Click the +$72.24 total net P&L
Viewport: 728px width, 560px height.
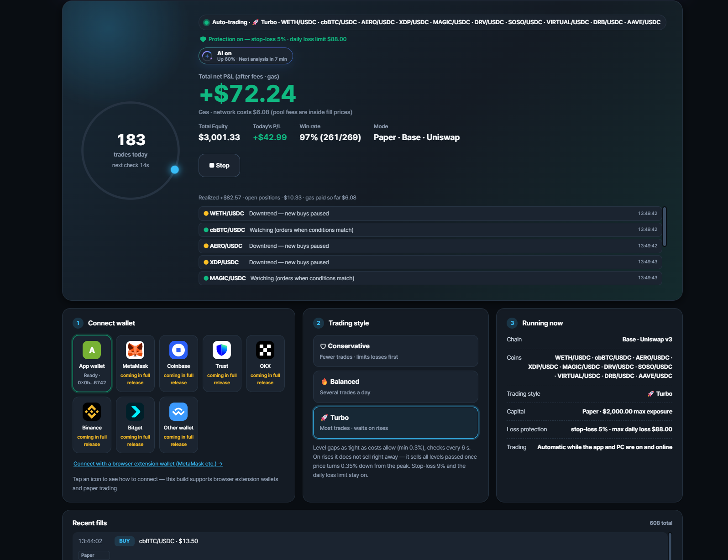(248, 94)
